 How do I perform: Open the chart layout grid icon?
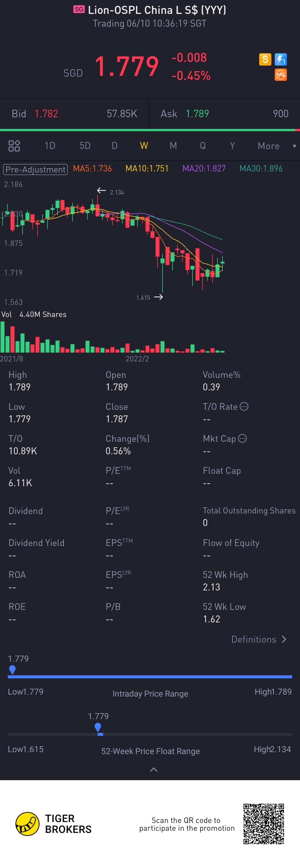click(14, 146)
